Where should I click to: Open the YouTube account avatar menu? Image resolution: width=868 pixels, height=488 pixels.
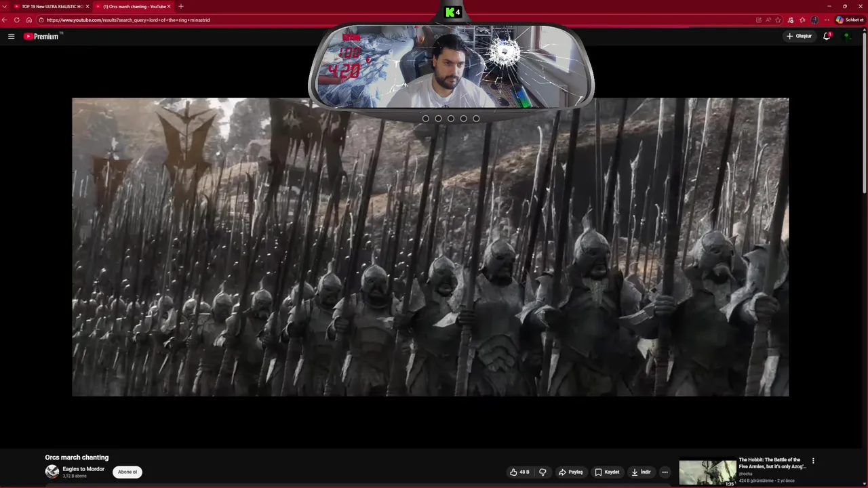tap(847, 36)
